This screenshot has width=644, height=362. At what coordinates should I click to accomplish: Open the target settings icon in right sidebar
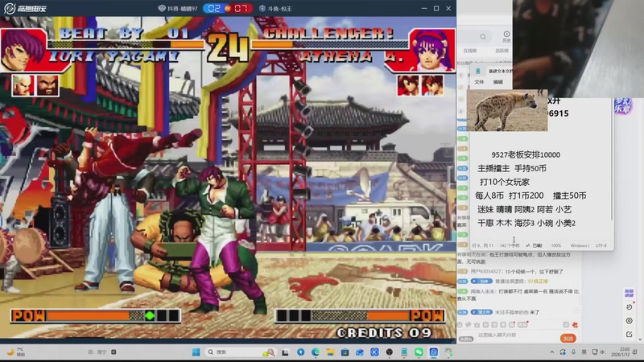click(x=629, y=320)
